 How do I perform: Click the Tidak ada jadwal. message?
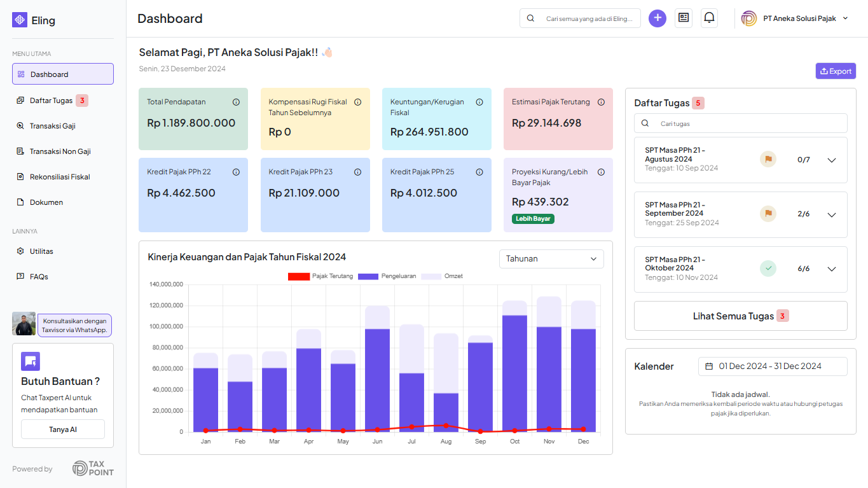tap(741, 394)
